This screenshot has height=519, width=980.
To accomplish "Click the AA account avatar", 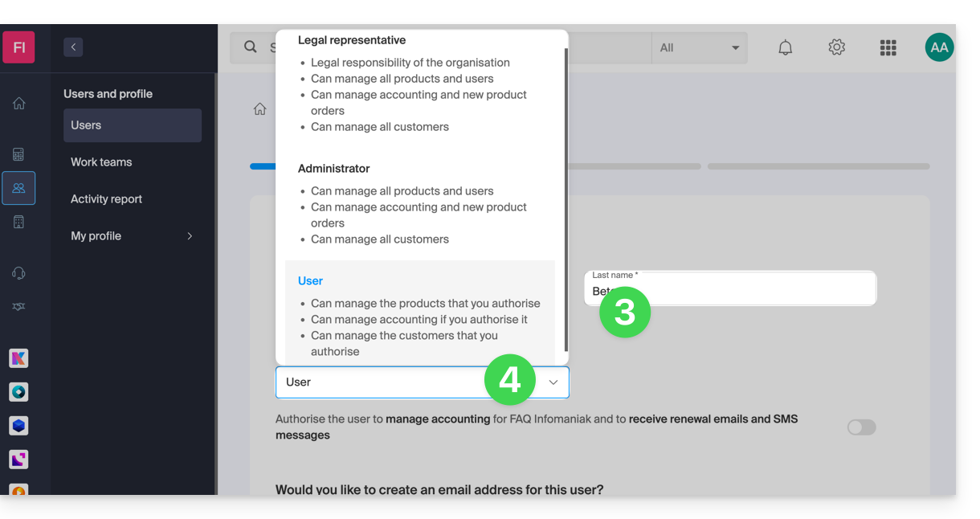I will coord(938,47).
